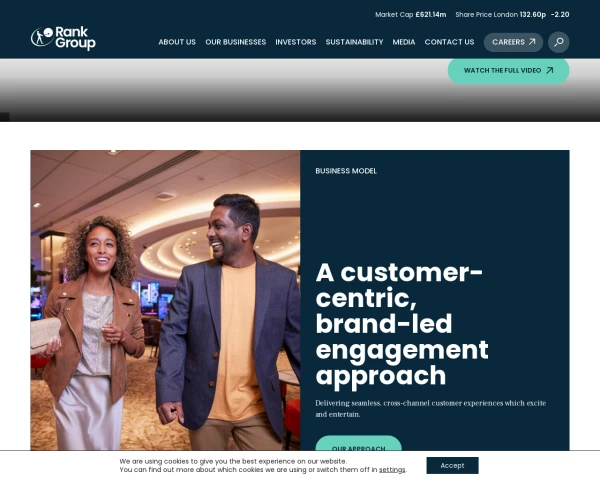Click the customer-centric headline text

(x=402, y=324)
